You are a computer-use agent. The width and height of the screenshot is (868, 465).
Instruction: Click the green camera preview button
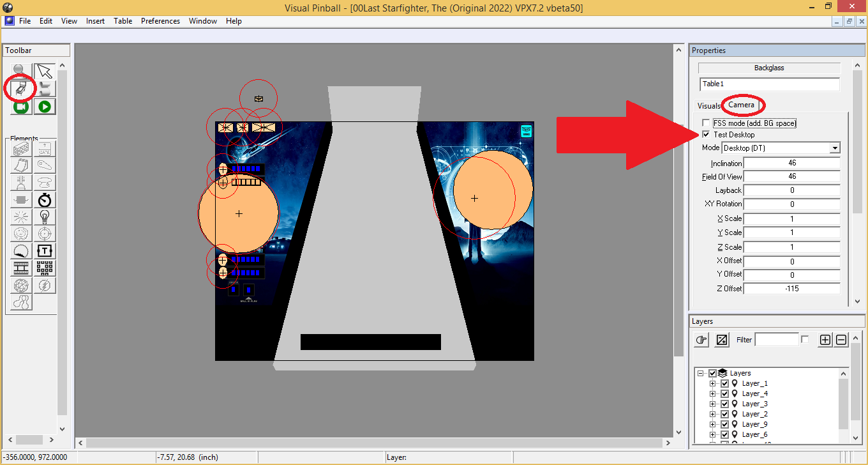(x=21, y=107)
